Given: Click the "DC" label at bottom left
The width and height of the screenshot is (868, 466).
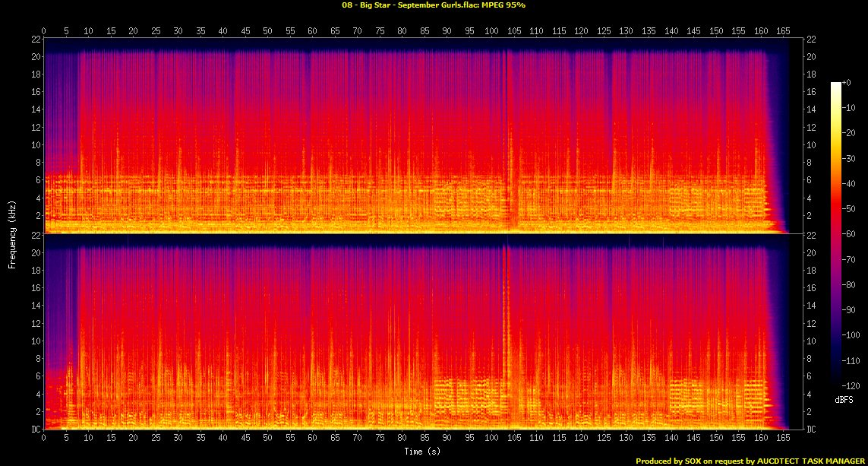Looking at the screenshot, I should coord(34,430).
